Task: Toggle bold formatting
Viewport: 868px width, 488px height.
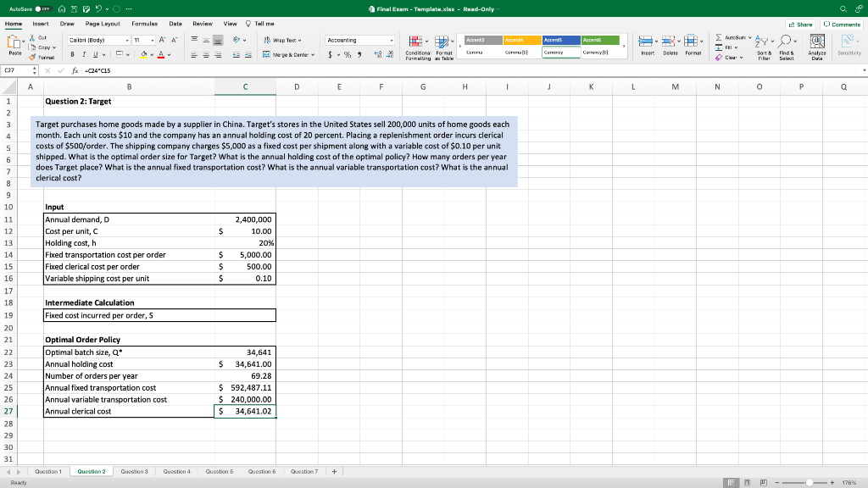Action: [72, 53]
